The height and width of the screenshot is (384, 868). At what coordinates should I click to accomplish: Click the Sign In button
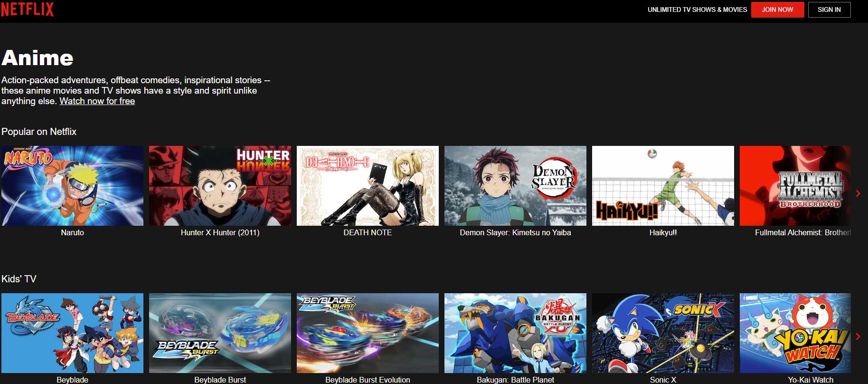(x=829, y=10)
